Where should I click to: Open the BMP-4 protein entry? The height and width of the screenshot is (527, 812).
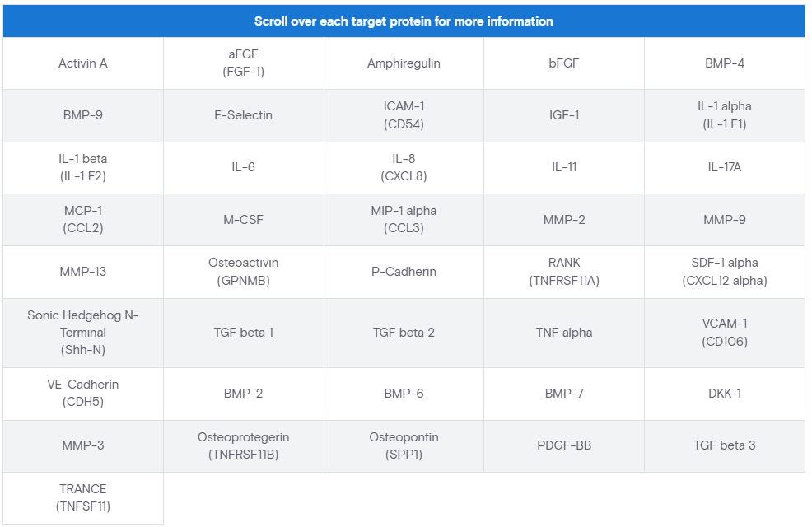(725, 63)
